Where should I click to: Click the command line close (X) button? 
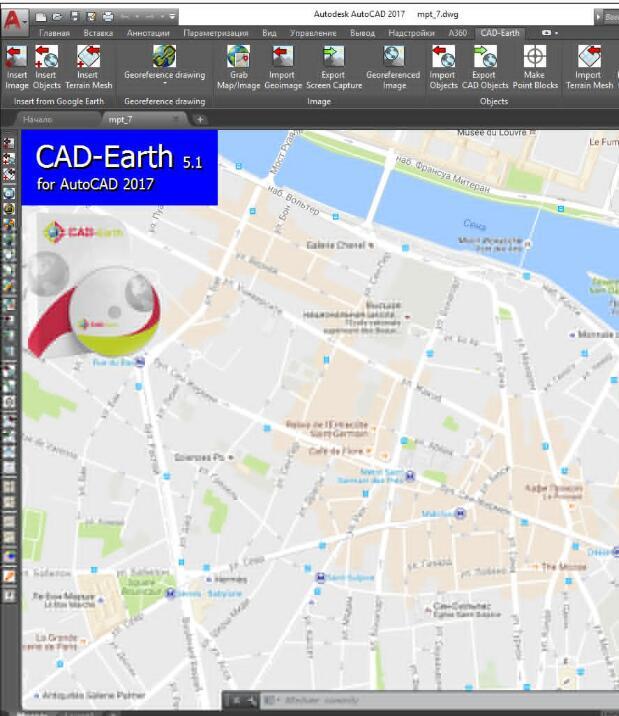pos(236,700)
